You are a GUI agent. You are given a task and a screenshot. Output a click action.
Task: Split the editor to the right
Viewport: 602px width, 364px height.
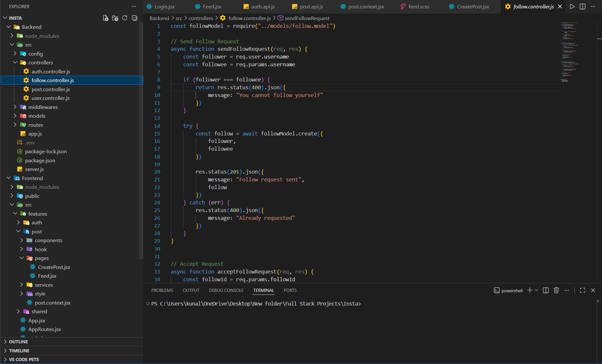[582, 6]
